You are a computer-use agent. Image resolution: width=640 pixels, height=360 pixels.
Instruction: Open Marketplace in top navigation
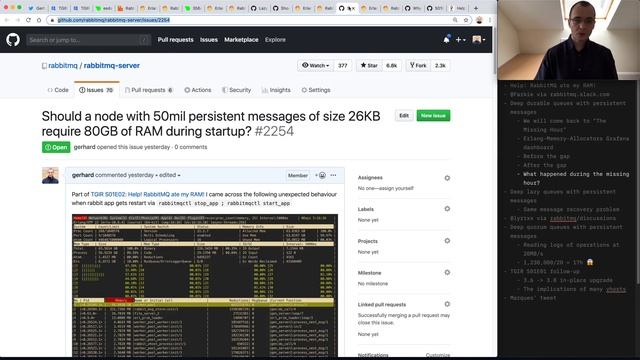tap(241, 40)
